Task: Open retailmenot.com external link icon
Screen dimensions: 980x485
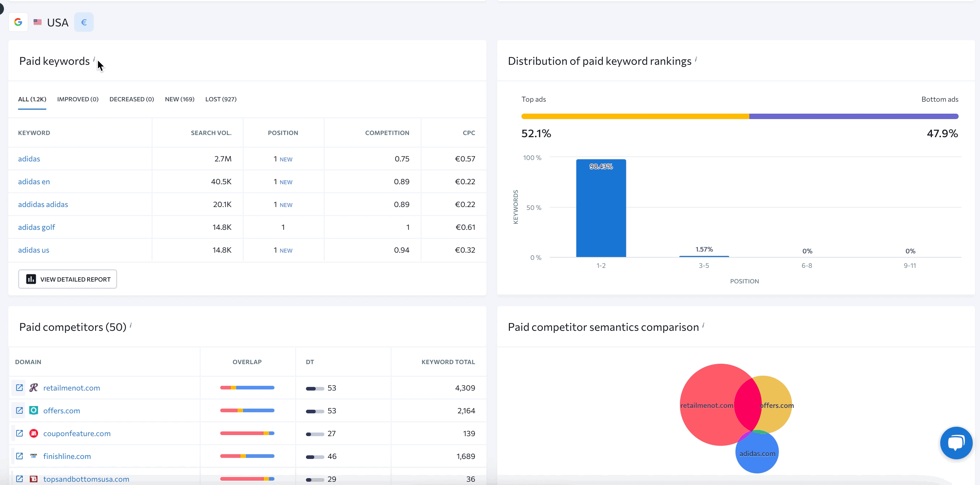Action: (20, 388)
